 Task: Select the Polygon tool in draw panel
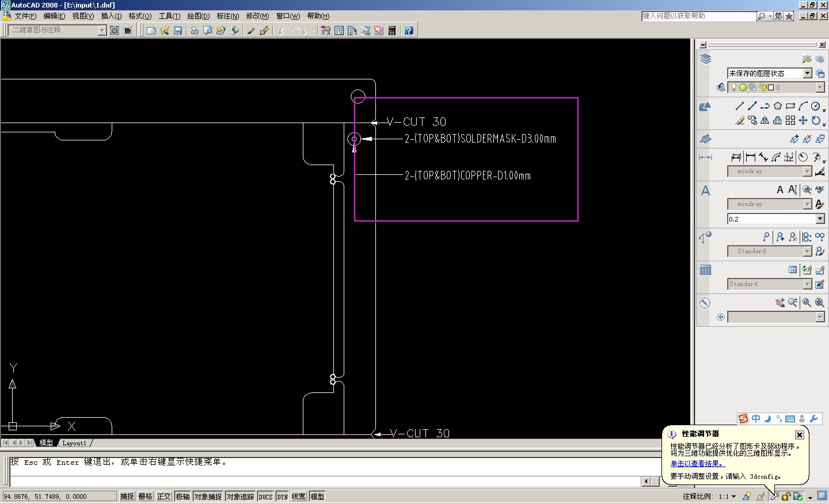click(x=778, y=106)
